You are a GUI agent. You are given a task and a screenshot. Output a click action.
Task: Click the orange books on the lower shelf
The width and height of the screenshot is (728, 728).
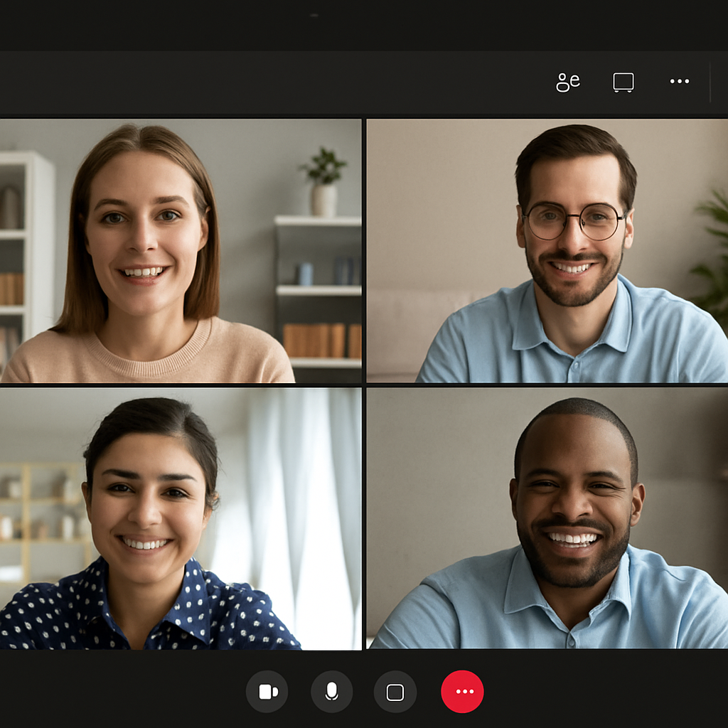pos(321,340)
